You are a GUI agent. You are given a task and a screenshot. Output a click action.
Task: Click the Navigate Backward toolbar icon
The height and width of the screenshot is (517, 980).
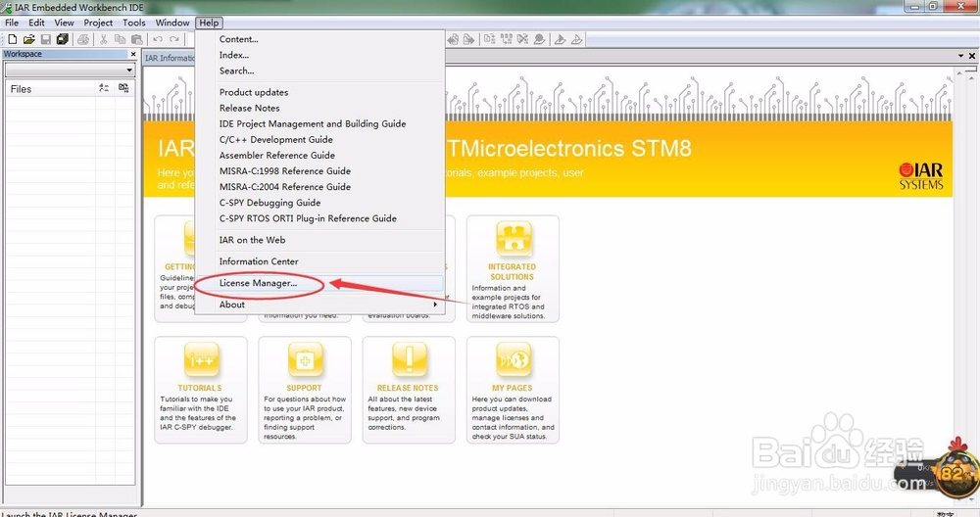coord(453,39)
